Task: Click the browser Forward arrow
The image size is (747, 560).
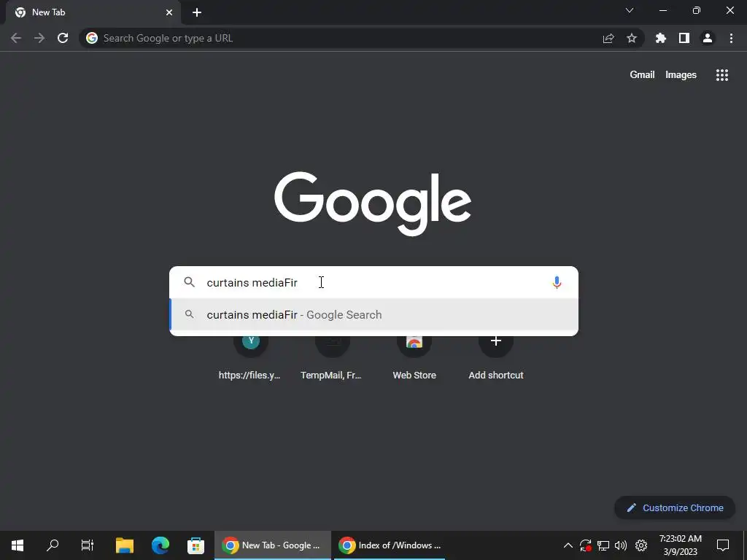Action: 39,38
